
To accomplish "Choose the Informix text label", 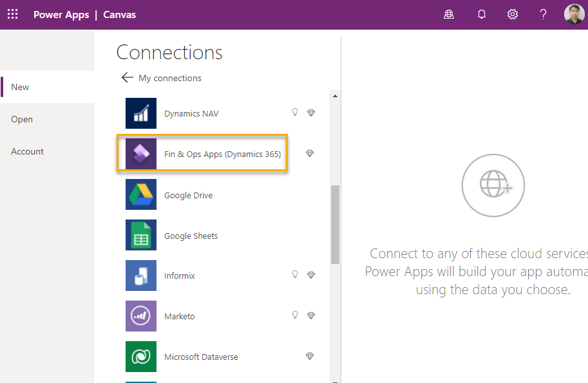I will [x=180, y=276].
